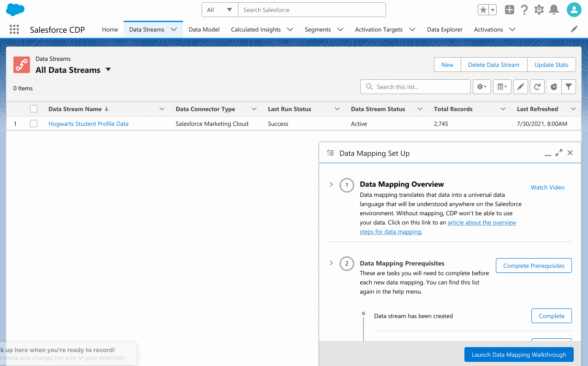Open the Data Streams tab dropdown arrow
The height and width of the screenshot is (366, 588).
pyautogui.click(x=174, y=30)
